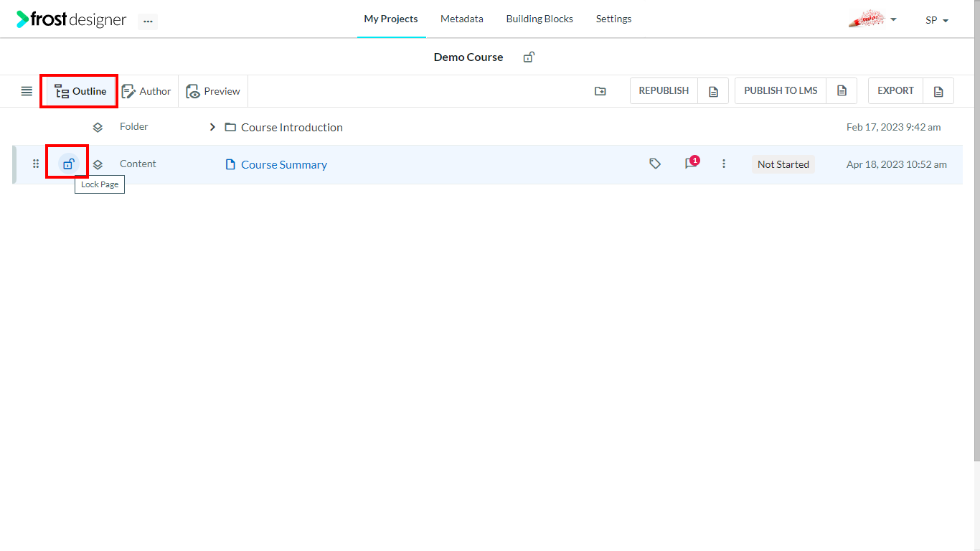
Task: Click the tag icon for Course Summary
Action: click(x=654, y=164)
